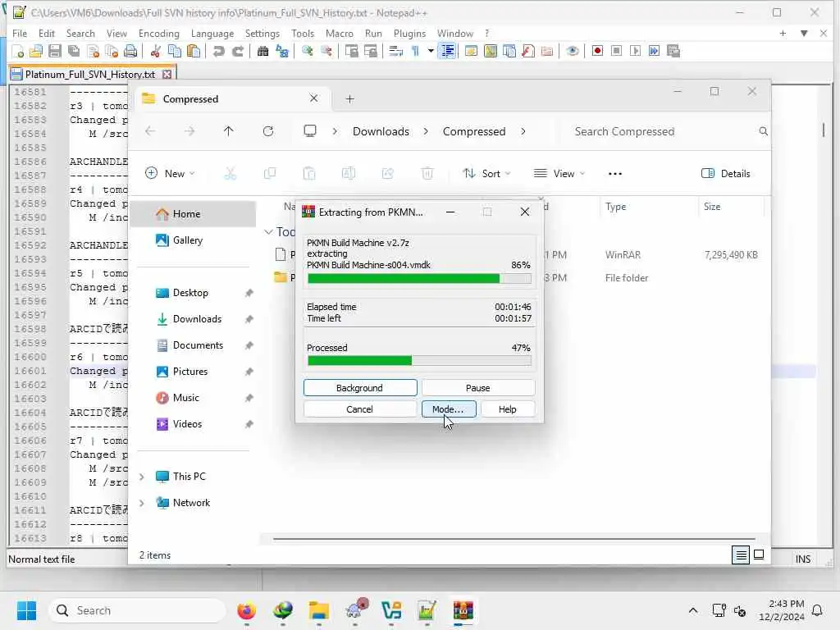This screenshot has height=630, width=840.
Task: Collapse the Today group in the file list
Action: coord(268,232)
